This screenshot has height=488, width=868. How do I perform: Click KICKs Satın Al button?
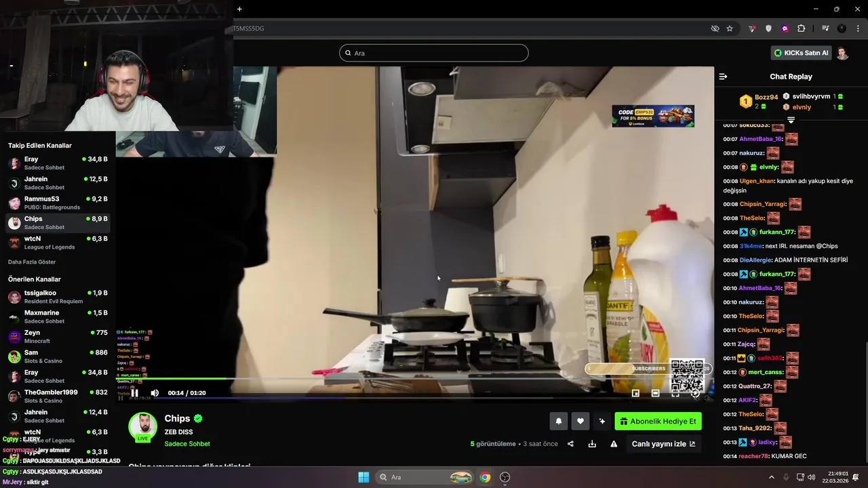pos(801,53)
